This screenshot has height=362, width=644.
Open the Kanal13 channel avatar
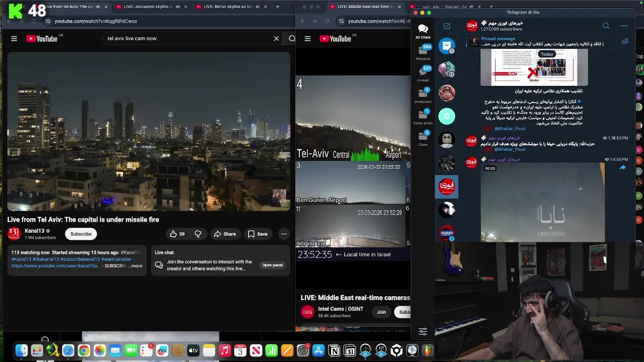click(14, 234)
